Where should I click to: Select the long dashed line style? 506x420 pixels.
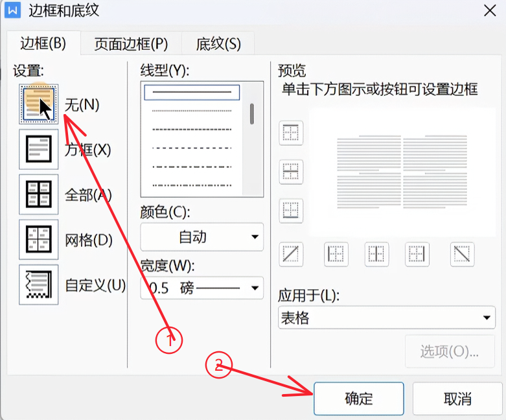click(192, 148)
